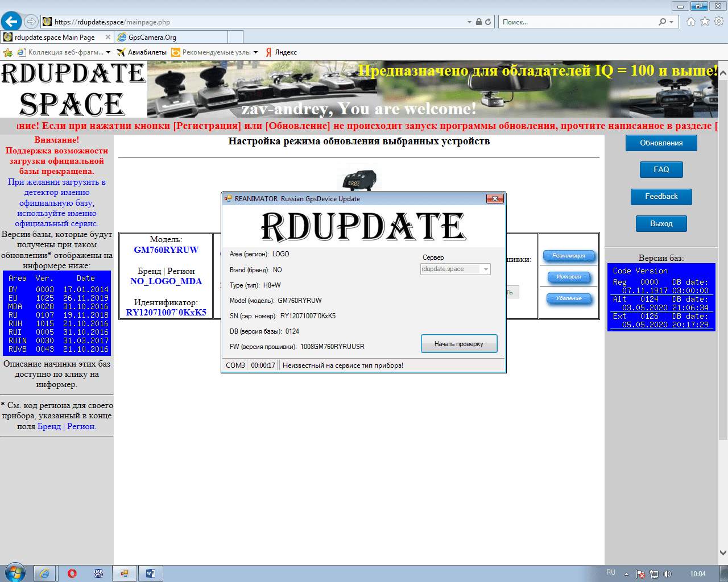Click the GM760RYRUW model link
This screenshot has height=582, width=728.
(166, 250)
